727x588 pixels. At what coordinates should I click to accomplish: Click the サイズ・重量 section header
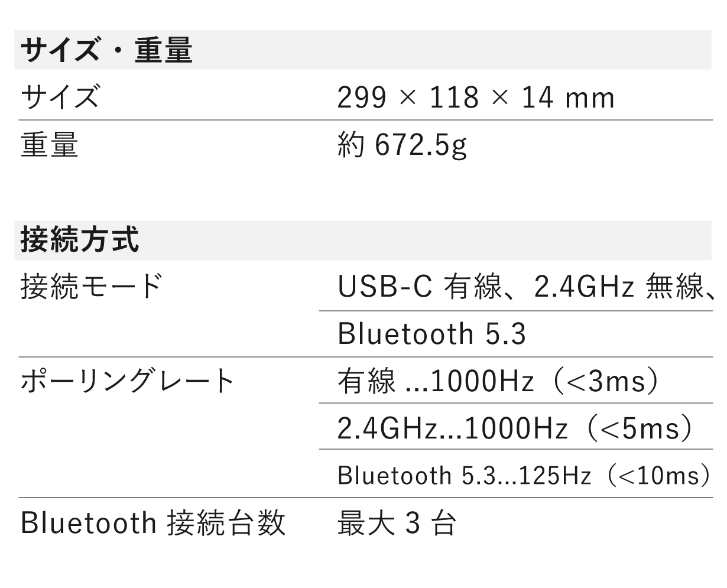106,51
